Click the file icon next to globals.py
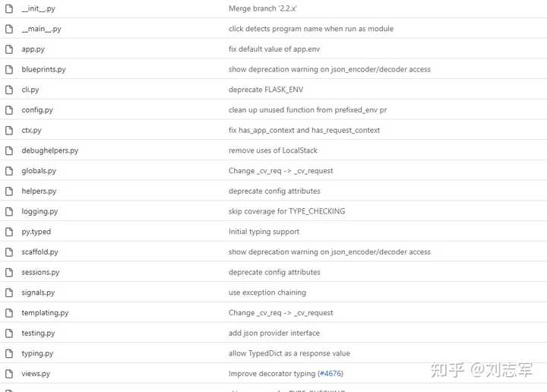The height and width of the screenshot is (392, 547). pos(9,171)
